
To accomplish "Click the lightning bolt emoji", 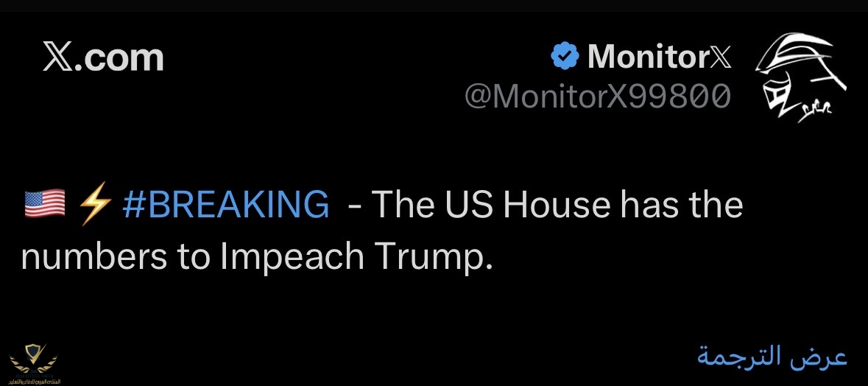I will pyautogui.click(x=94, y=204).
